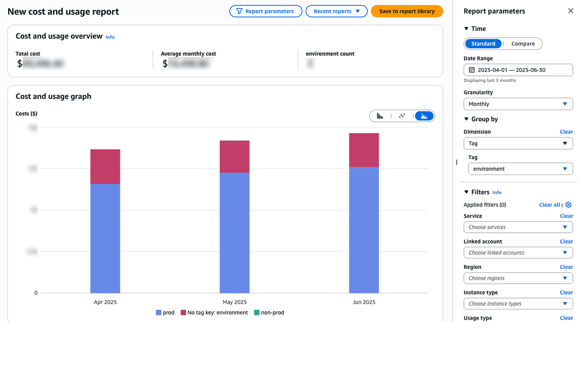Switch to Compare time mode

click(x=523, y=44)
